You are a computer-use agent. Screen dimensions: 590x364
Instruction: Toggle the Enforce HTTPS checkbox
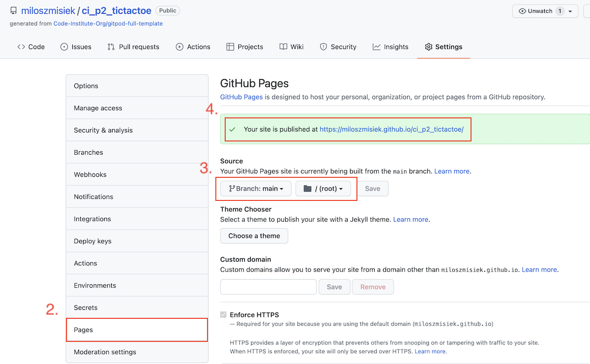pyautogui.click(x=224, y=315)
